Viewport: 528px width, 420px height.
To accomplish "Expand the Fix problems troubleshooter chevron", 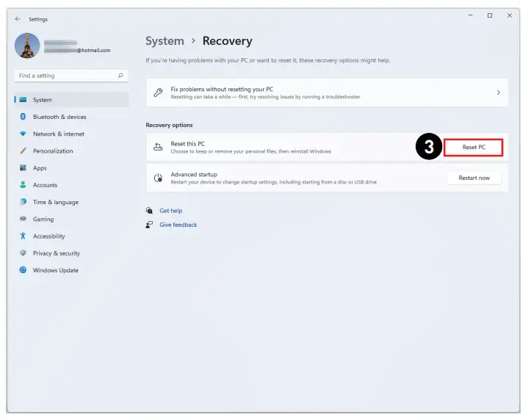I will coord(498,93).
